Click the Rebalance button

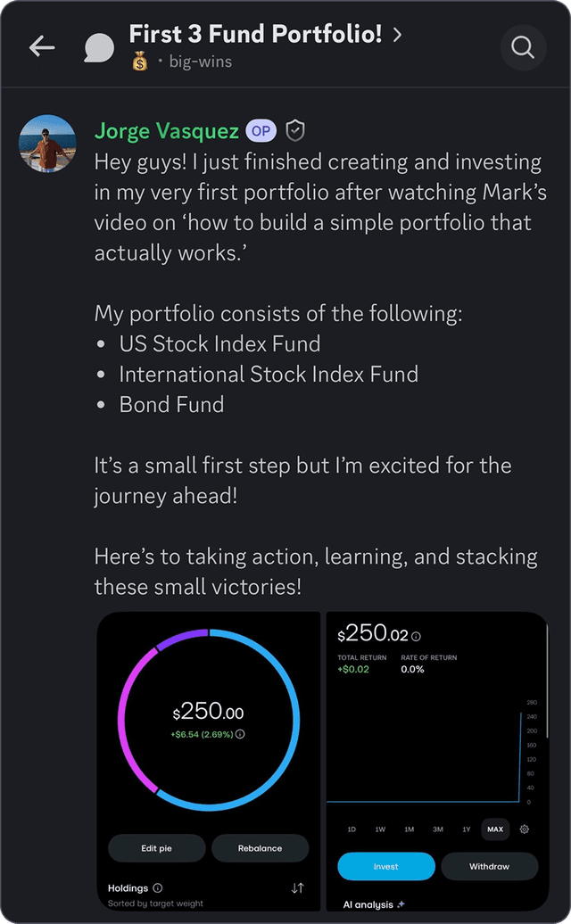[260, 848]
